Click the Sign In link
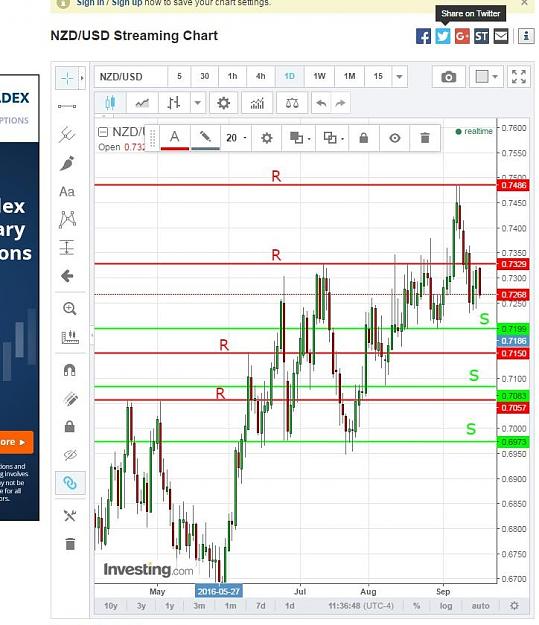Image resolution: width=539 pixels, height=625 pixels. 90,3
